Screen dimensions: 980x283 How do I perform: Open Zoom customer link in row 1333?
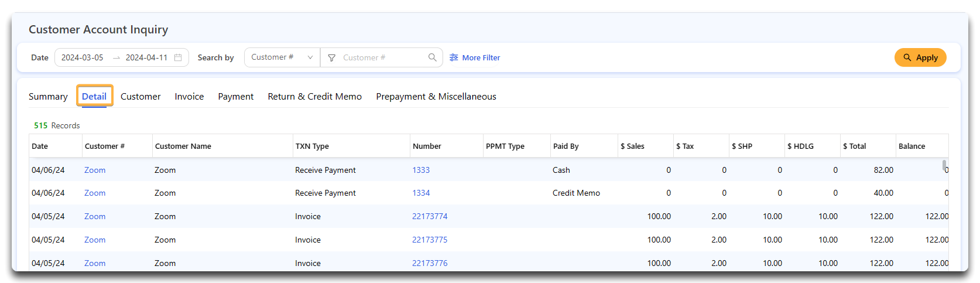pos(95,170)
